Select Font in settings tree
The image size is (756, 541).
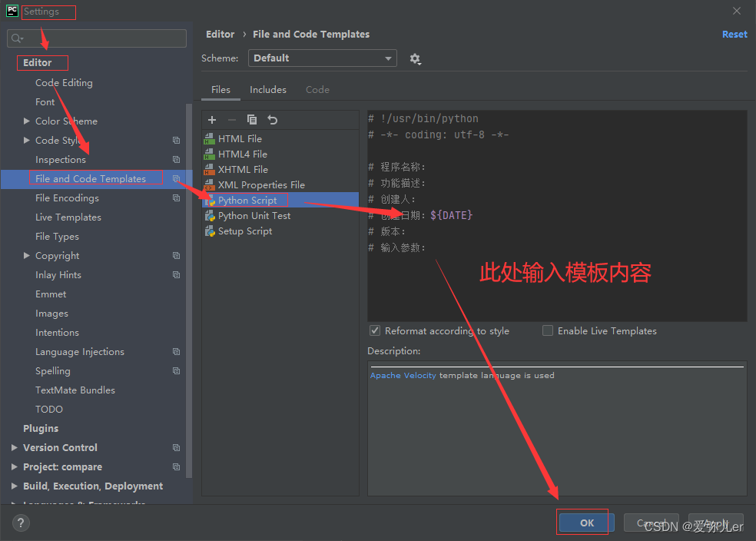45,102
